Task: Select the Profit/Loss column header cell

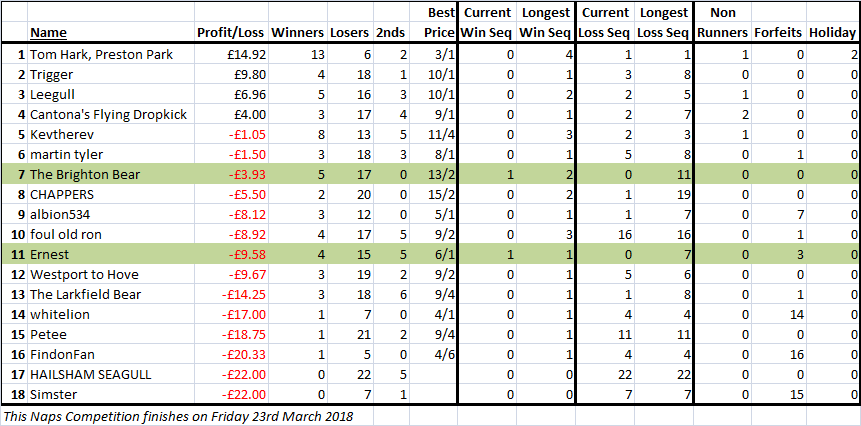Action: coord(231,33)
